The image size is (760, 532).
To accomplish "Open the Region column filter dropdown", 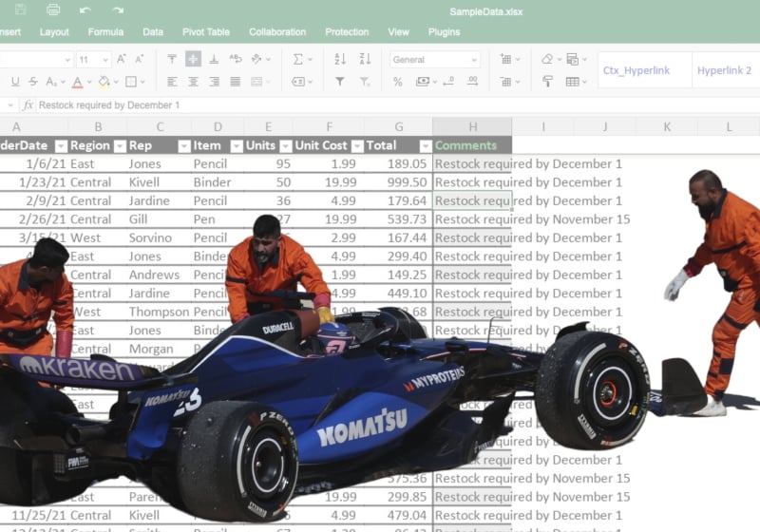I will tap(120, 146).
